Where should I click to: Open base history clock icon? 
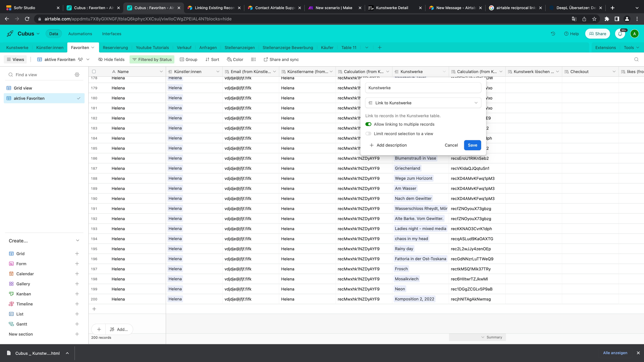point(553,34)
